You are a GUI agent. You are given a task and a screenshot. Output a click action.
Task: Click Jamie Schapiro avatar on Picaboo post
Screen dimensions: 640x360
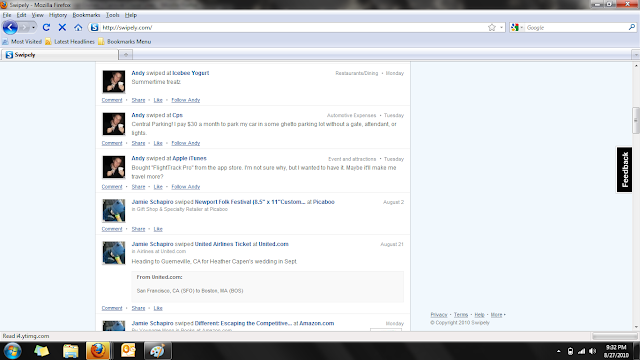pyautogui.click(x=114, y=211)
